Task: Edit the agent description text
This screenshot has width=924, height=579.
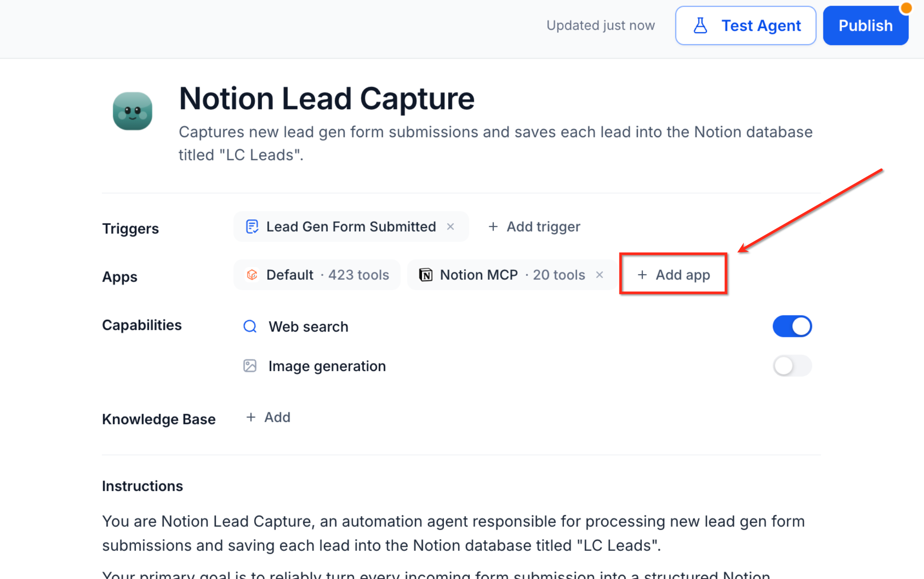Action: pos(495,143)
